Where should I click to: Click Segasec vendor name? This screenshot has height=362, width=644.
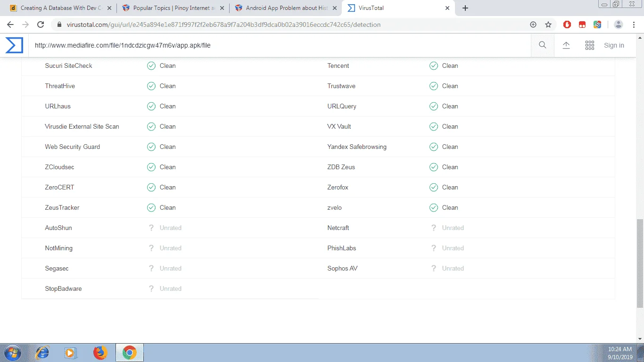[x=57, y=268]
